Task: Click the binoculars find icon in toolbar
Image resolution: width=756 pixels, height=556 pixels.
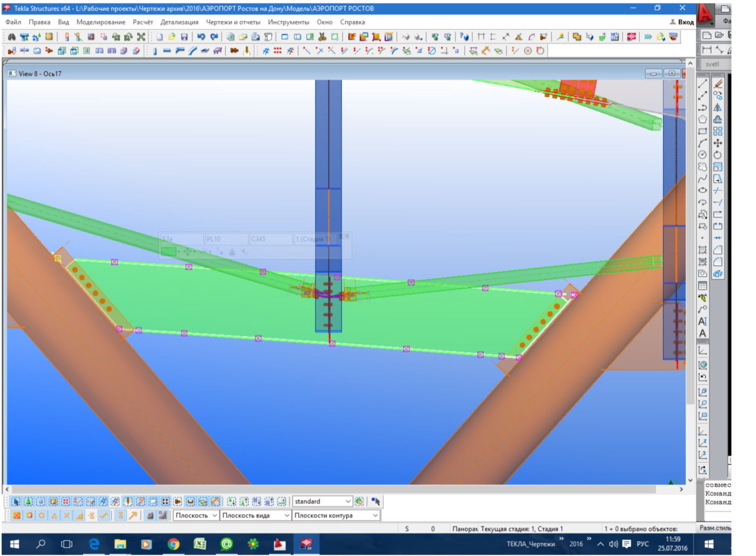Action: [11, 37]
